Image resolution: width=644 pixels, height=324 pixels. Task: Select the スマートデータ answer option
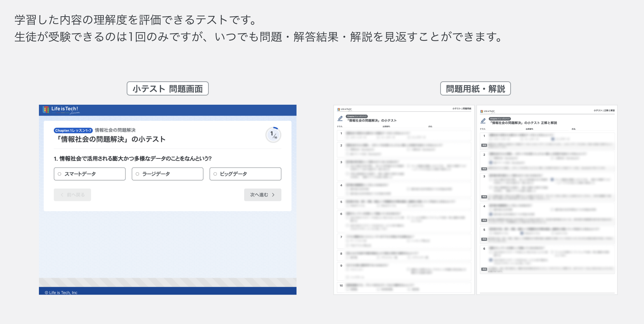click(x=90, y=174)
